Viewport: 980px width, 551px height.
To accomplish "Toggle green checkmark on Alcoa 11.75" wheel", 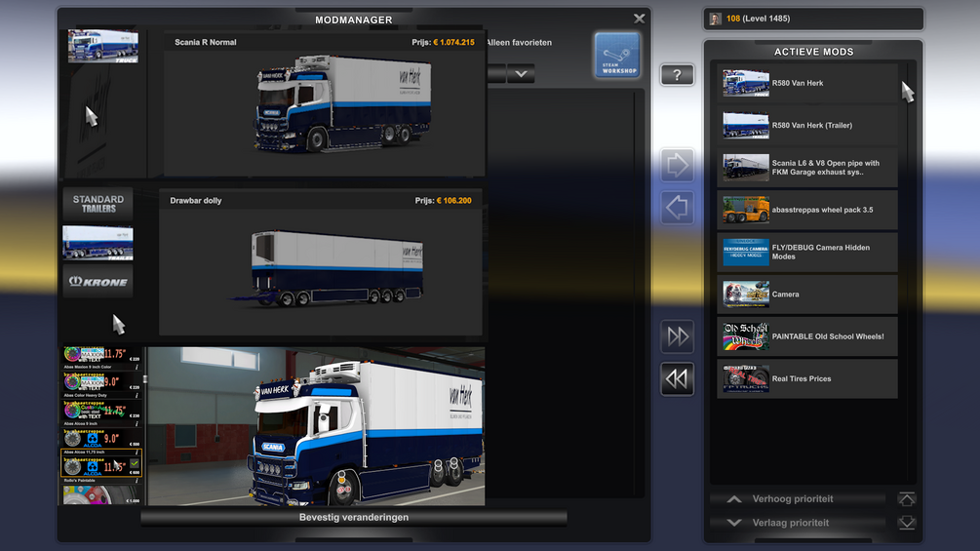I will [135, 463].
